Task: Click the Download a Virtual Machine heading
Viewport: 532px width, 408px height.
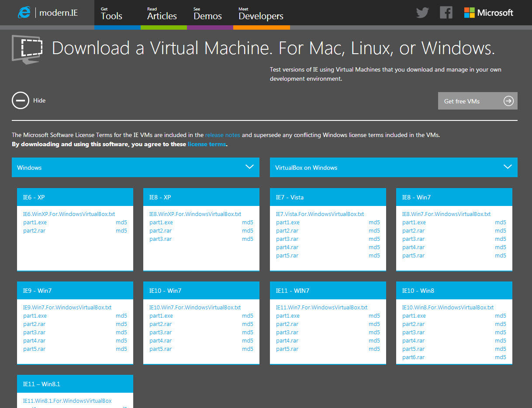Action: [x=273, y=48]
